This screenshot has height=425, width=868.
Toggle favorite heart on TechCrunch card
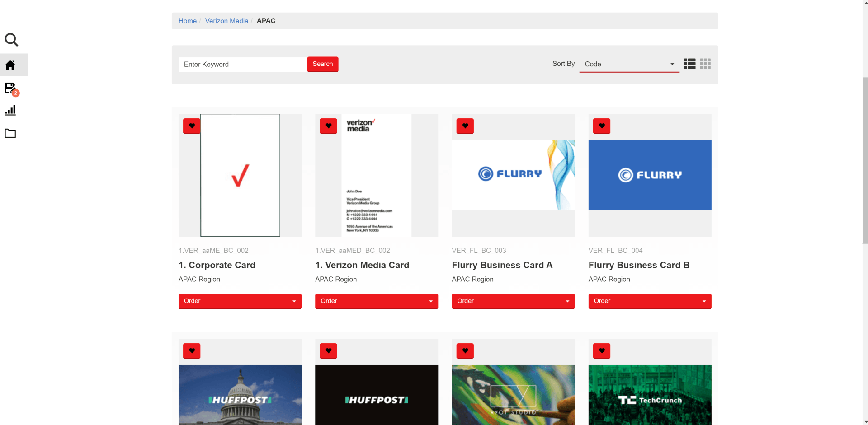[x=601, y=350]
